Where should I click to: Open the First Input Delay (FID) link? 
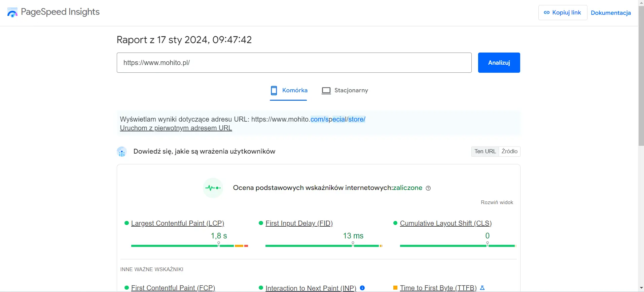(x=299, y=223)
